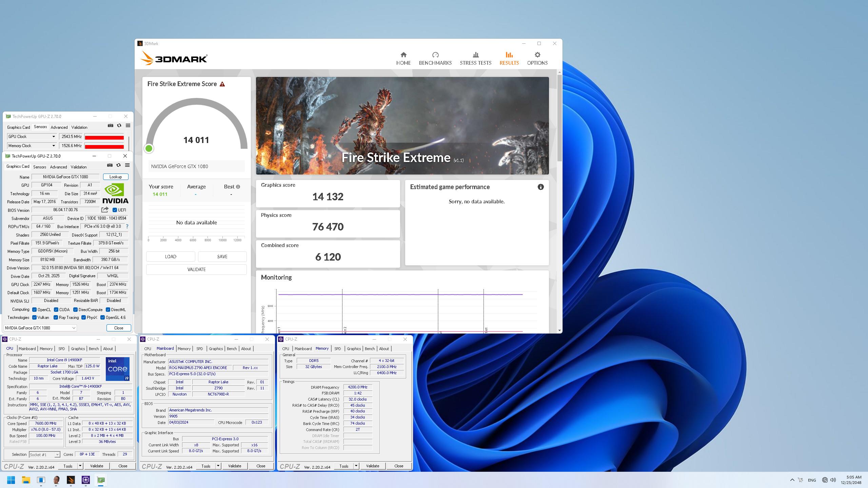Switch to Sensors tab in front GPU-Z window
868x488 pixels.
[x=40, y=167]
